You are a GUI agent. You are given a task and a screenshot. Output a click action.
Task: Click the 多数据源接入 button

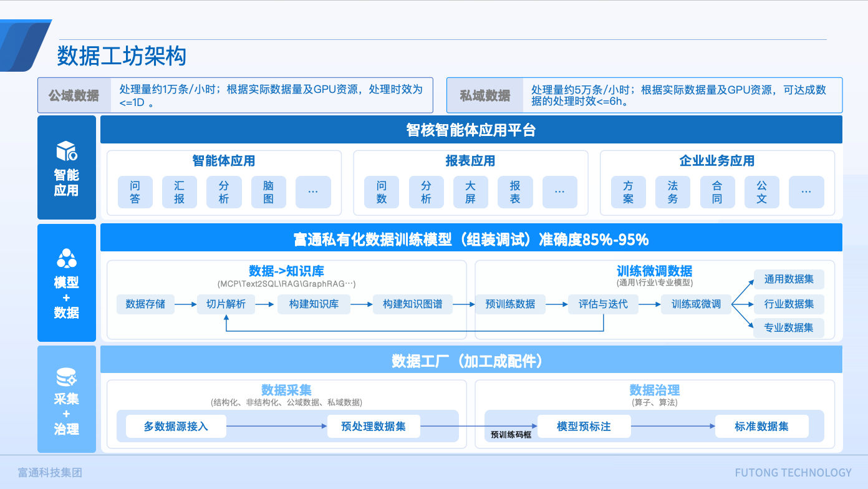[176, 426]
